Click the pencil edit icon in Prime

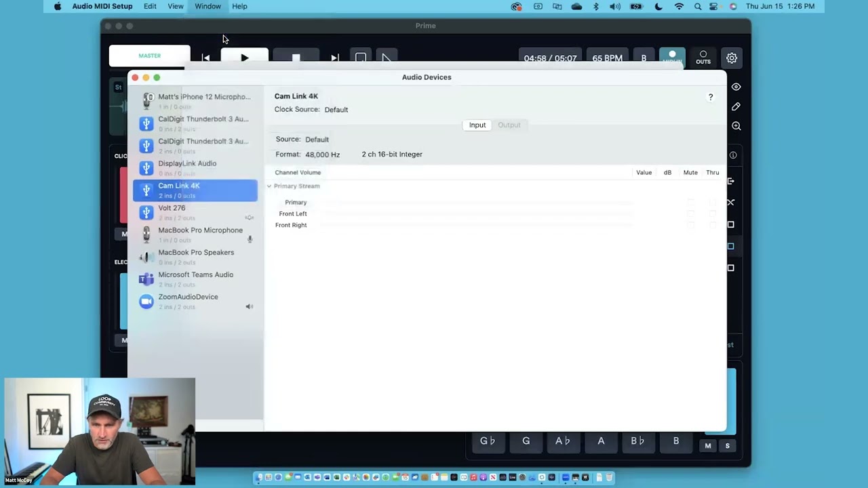click(x=736, y=106)
